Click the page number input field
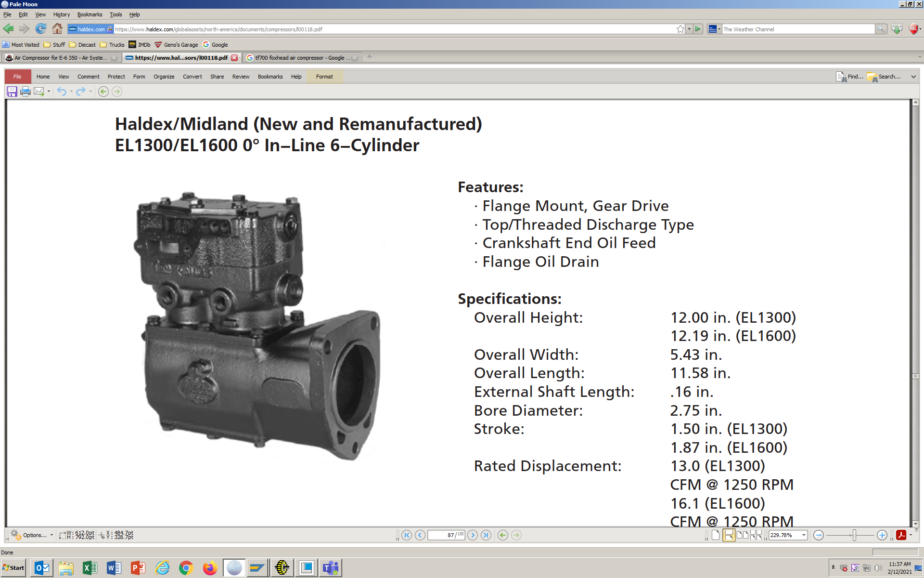Screen dimensions: 924x578 442,535
